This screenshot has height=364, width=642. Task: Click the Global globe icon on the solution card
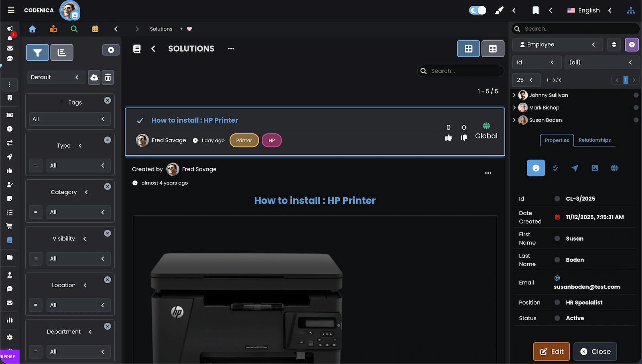[486, 126]
